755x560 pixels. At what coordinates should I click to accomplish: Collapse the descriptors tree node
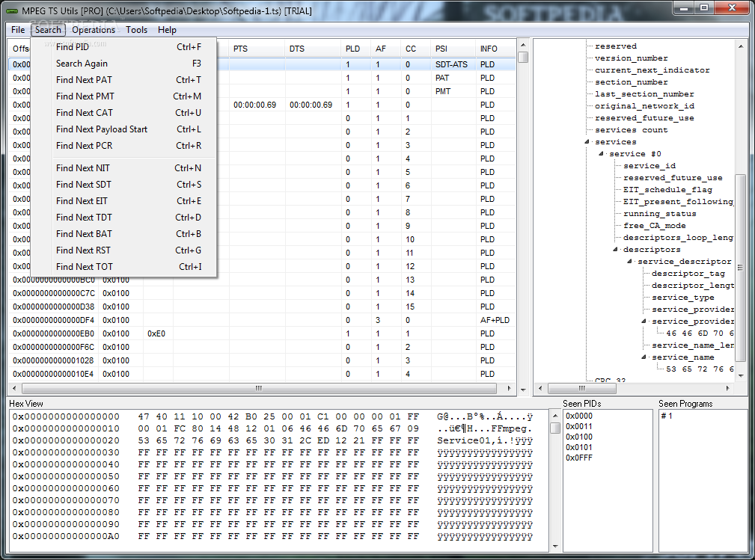tap(615, 250)
